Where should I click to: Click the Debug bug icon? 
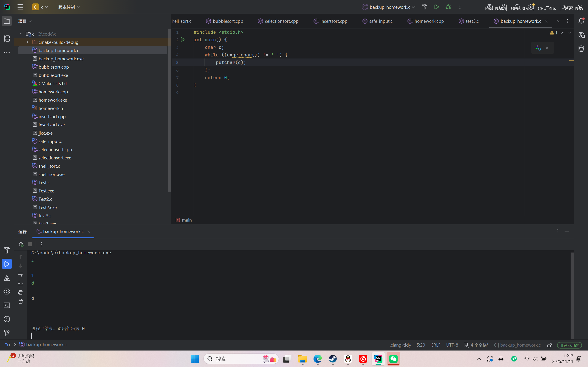[448, 7]
